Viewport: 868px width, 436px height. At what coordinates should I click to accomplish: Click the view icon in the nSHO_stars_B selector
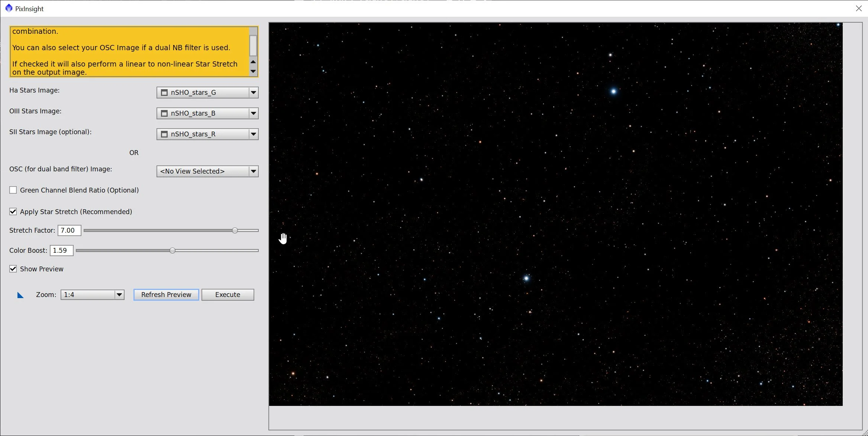(x=164, y=113)
